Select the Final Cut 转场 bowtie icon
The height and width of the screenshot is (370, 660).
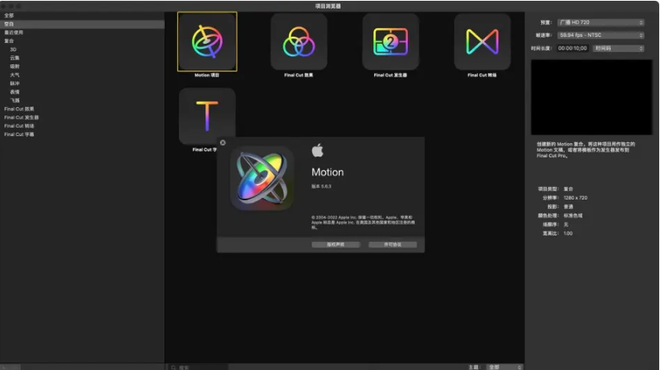pos(482,42)
